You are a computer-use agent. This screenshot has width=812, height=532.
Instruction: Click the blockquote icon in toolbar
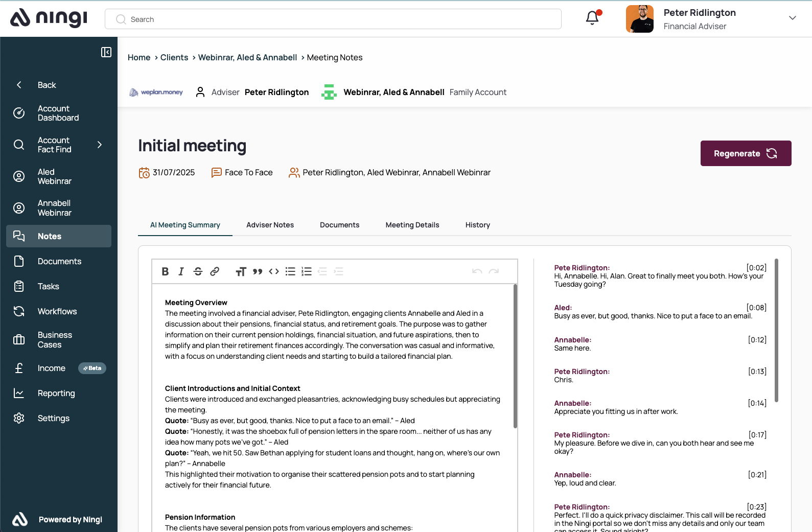[258, 271]
